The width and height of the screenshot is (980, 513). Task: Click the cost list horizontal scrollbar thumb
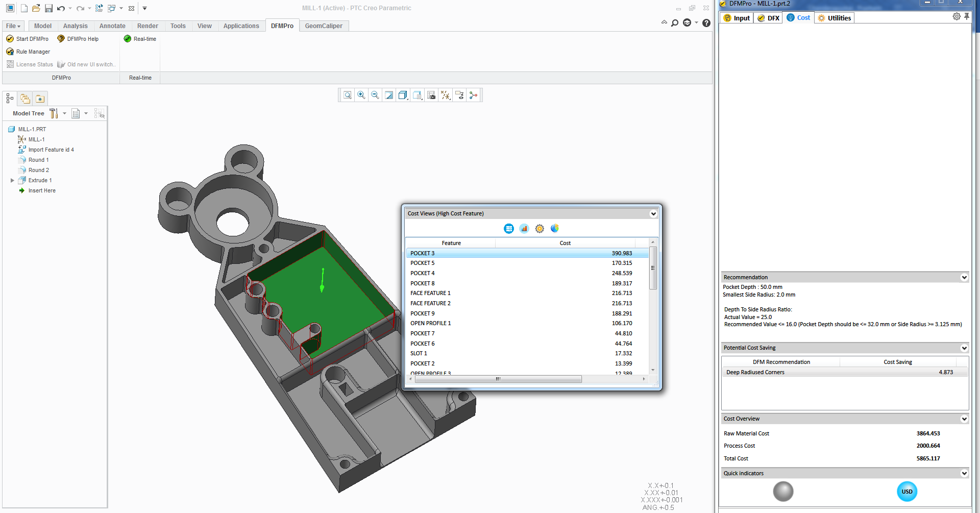tap(498, 379)
